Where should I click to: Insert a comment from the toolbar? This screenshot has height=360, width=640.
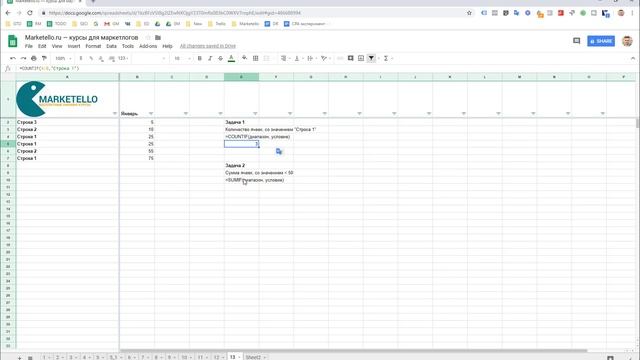click(x=350, y=58)
